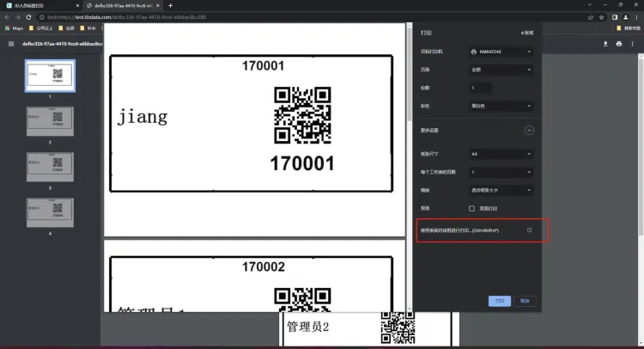Collapse the more settings section

(529, 131)
